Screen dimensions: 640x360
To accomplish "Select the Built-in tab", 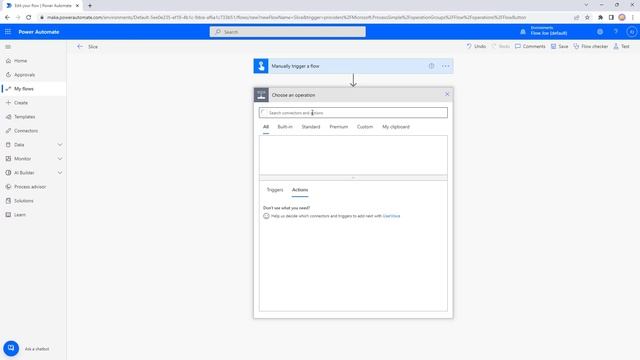I will [285, 127].
